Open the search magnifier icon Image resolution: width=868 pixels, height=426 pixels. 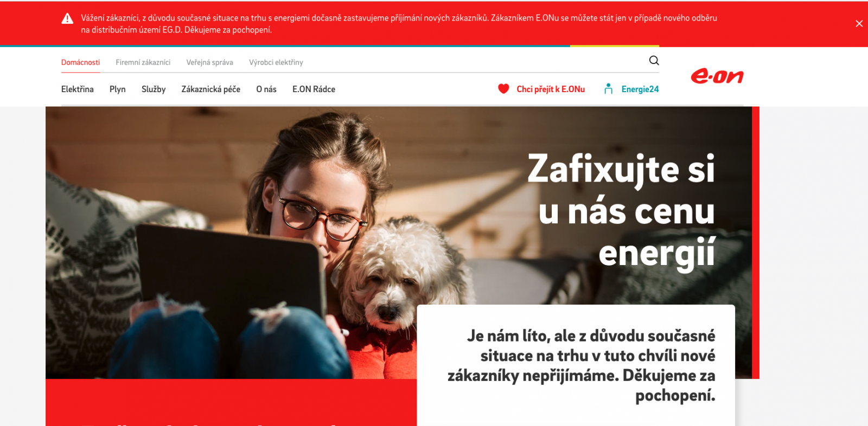(654, 60)
